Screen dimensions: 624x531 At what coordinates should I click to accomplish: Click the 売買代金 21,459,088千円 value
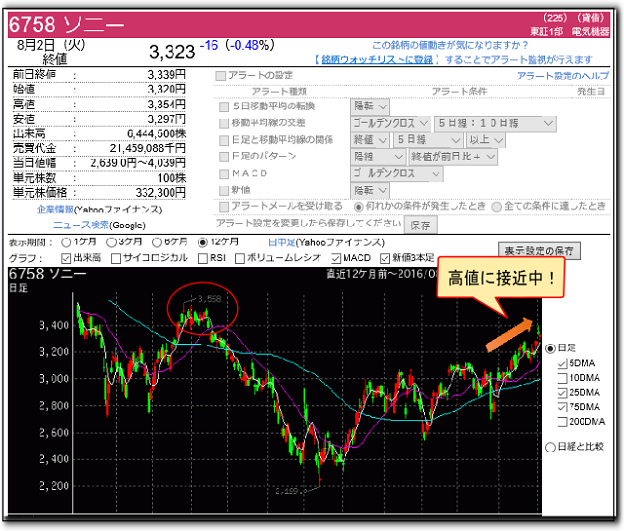(148, 148)
